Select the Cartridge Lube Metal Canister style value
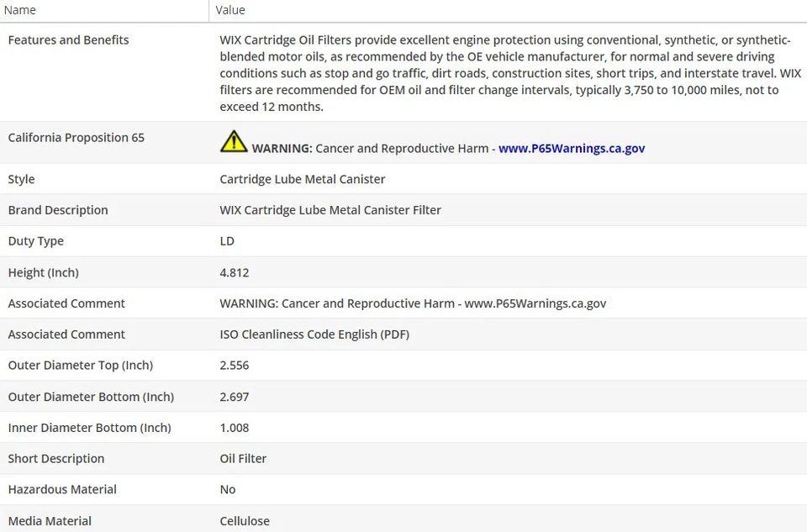This screenshot has height=532, width=807. pyautogui.click(x=303, y=179)
